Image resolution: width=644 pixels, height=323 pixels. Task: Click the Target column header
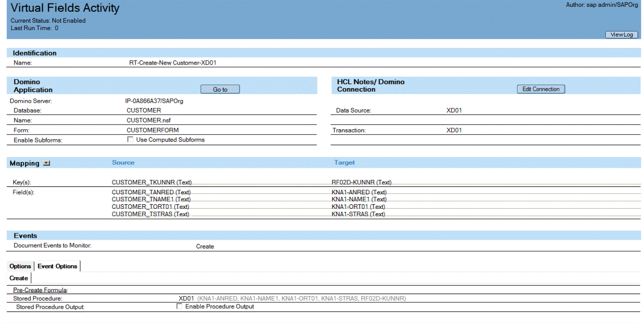click(x=344, y=163)
